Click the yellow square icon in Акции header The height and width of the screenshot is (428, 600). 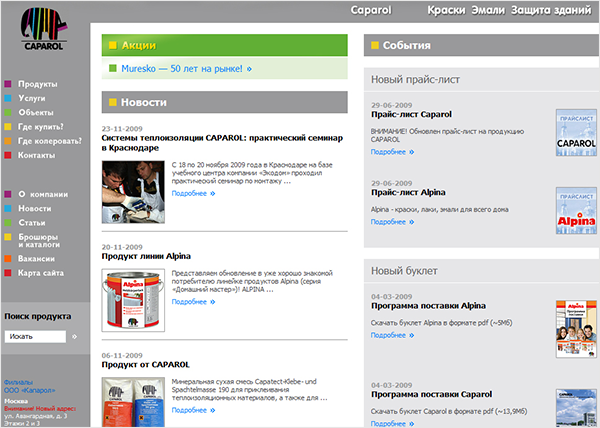(112, 45)
